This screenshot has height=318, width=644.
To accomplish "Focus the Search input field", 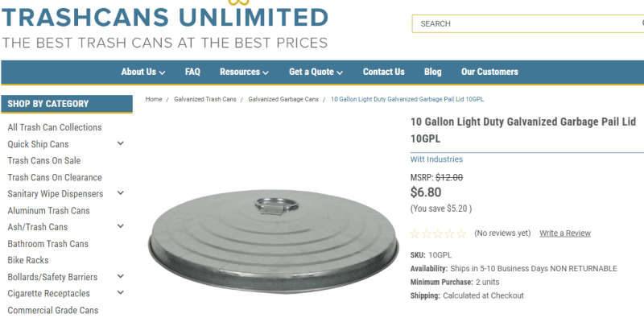I will [528, 24].
